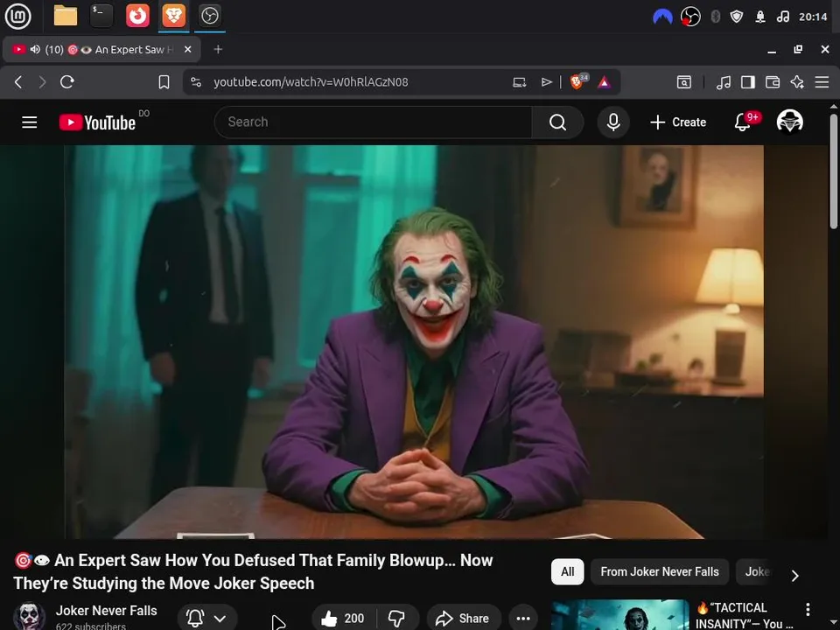Open the YouTube guide hamburger menu
The width and height of the screenshot is (840, 630).
pyautogui.click(x=30, y=122)
